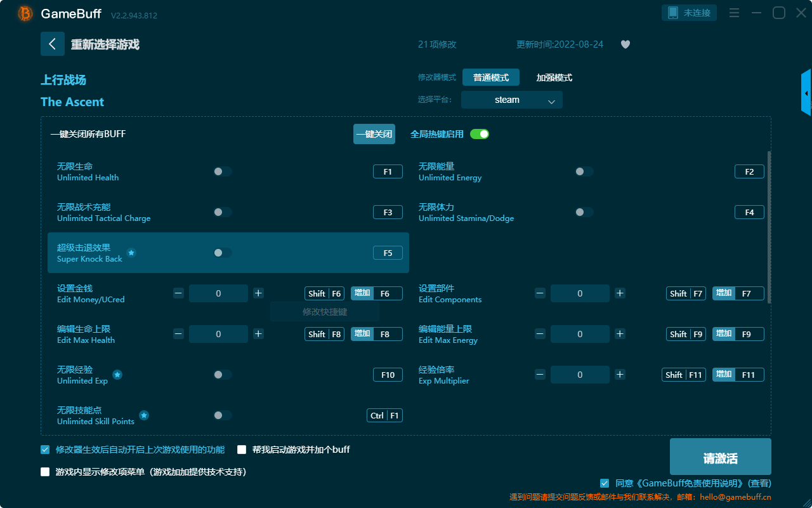Click the F1 hotkey for Unlimited Health
Viewport: 812px width, 508px height.
388,171
